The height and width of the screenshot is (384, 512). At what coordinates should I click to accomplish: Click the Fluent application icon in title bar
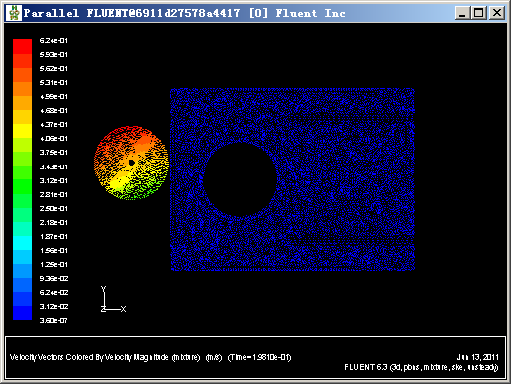point(14,13)
